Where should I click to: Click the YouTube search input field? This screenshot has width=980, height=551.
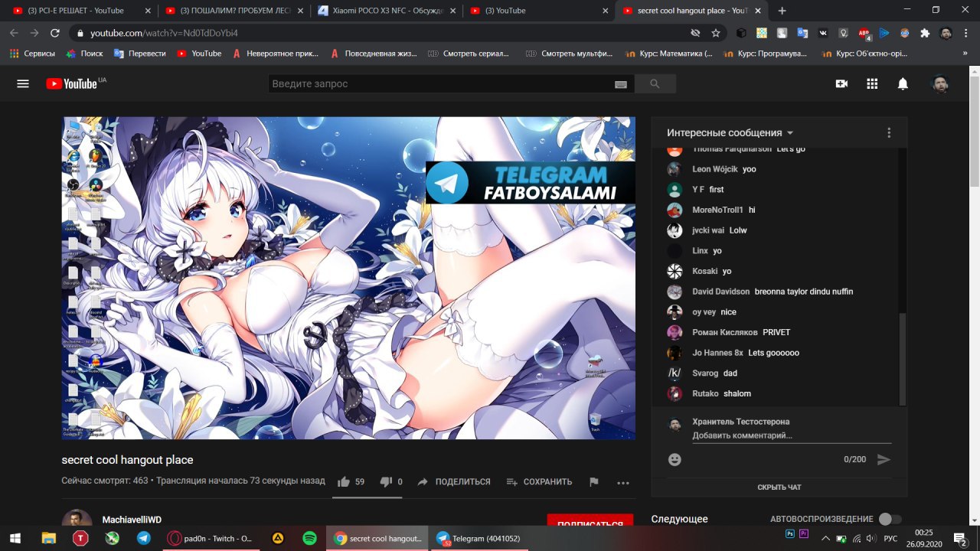(440, 83)
